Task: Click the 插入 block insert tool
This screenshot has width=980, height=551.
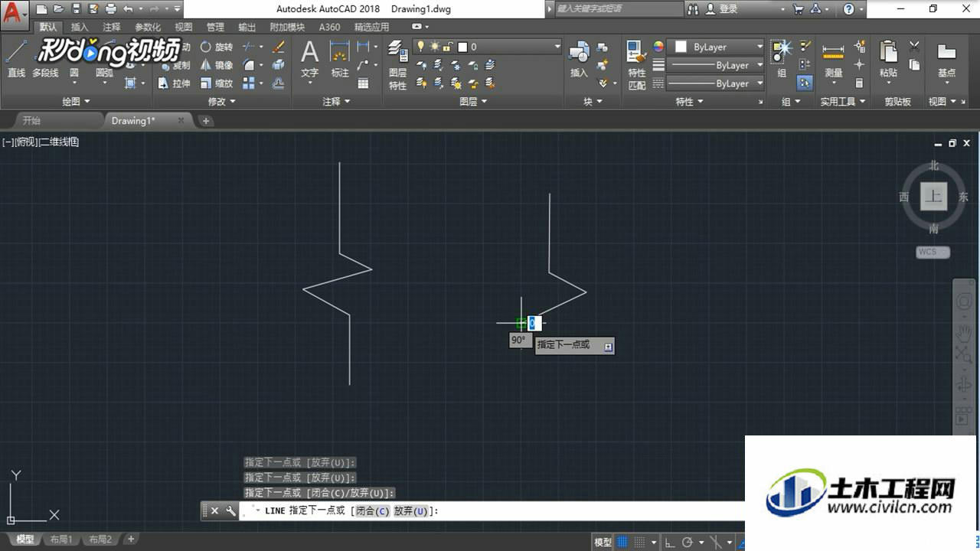Action: click(579, 60)
